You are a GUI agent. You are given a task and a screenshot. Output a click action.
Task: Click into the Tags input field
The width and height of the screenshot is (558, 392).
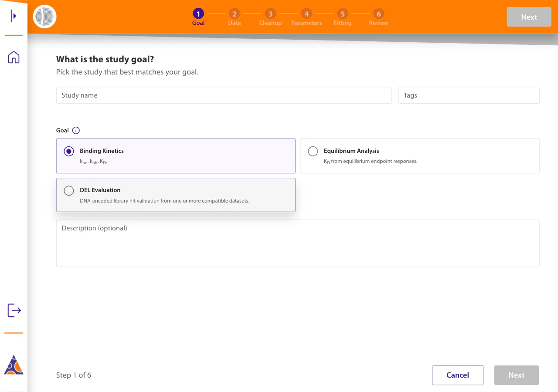pyautogui.click(x=469, y=95)
